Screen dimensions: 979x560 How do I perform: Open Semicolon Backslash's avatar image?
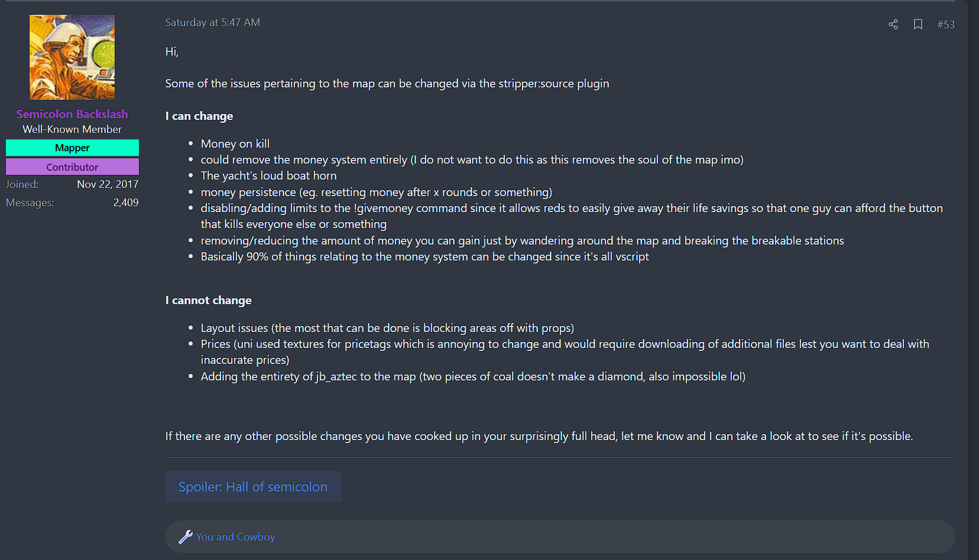click(x=72, y=57)
